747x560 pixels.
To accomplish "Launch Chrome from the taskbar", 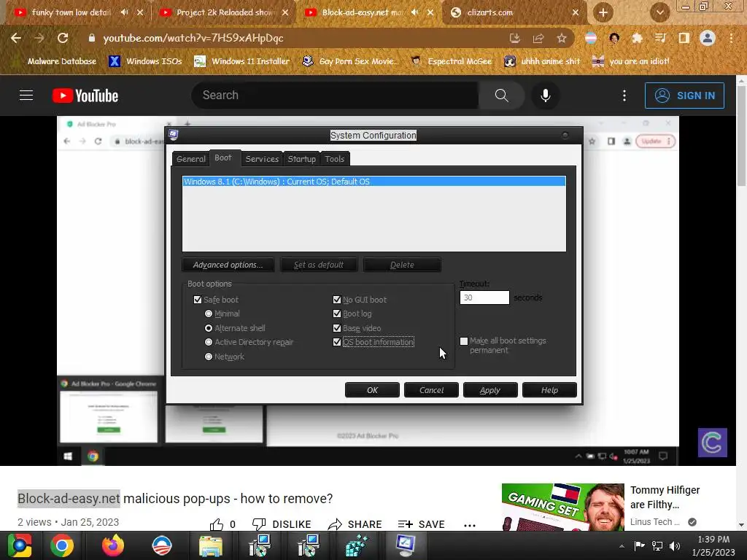I will pos(62,545).
